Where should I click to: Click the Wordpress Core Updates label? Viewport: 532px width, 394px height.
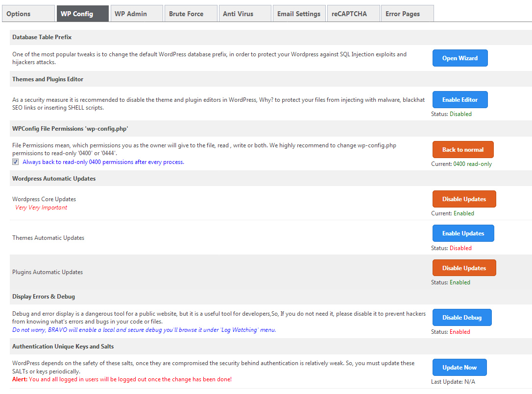pos(44,199)
